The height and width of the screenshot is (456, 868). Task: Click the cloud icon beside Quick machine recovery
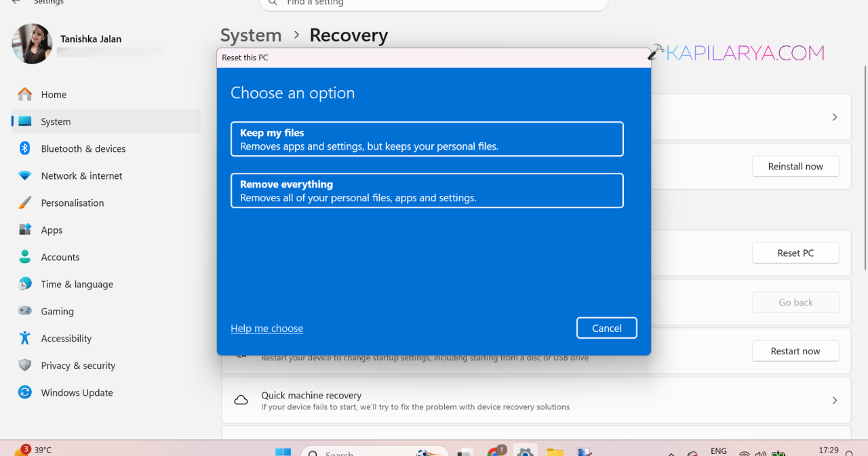[241, 400]
